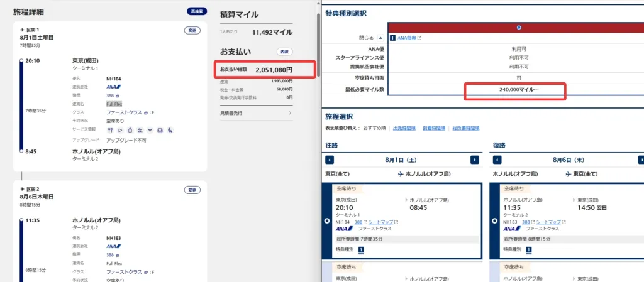Sort itineraries by 出発時間順
Screen dimensions: 644x282
(x=403, y=128)
